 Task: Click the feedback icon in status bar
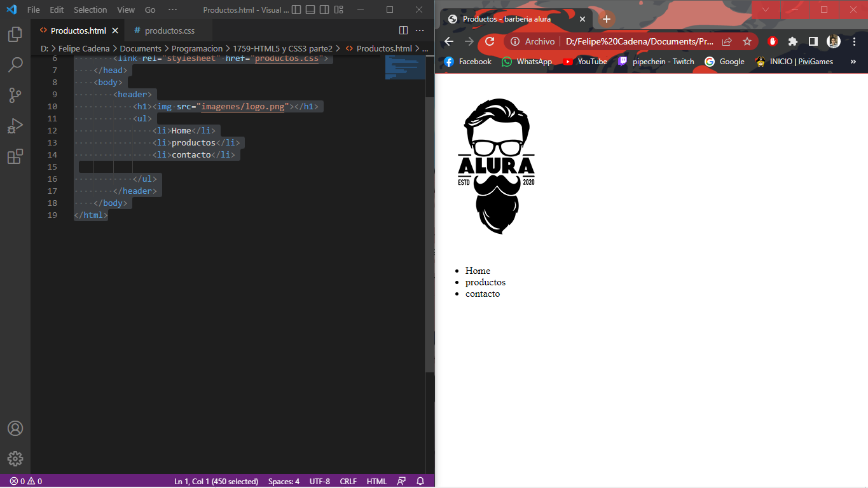(401, 481)
